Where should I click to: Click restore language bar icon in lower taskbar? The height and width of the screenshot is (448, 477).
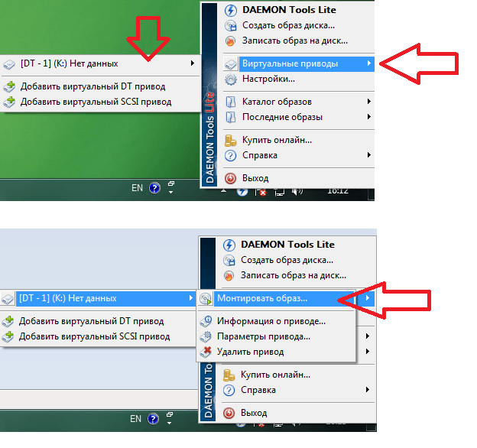coord(170,414)
